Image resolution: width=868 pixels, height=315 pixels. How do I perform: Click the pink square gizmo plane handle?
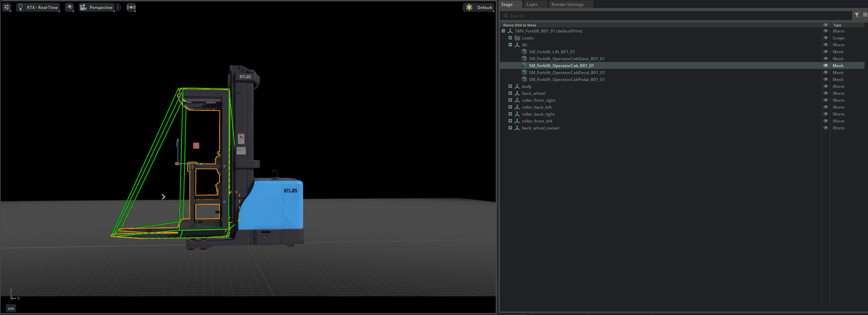(196, 146)
